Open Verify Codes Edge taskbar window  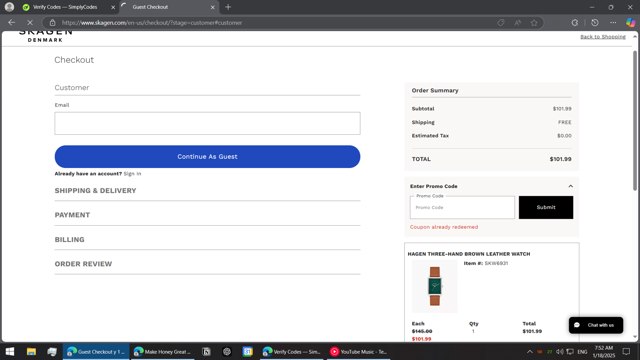[291, 351]
